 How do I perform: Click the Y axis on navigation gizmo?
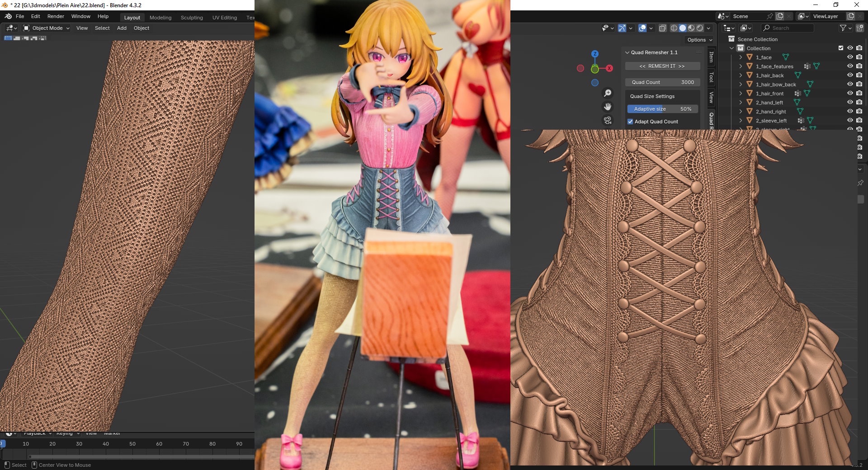click(x=595, y=69)
